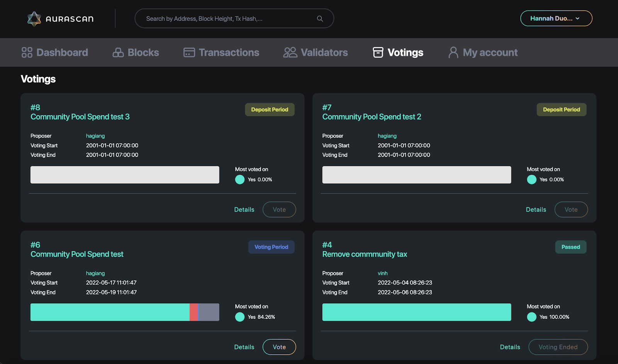This screenshot has width=618, height=364.
Task: Click Vote button on proposal #6
Action: (x=279, y=347)
